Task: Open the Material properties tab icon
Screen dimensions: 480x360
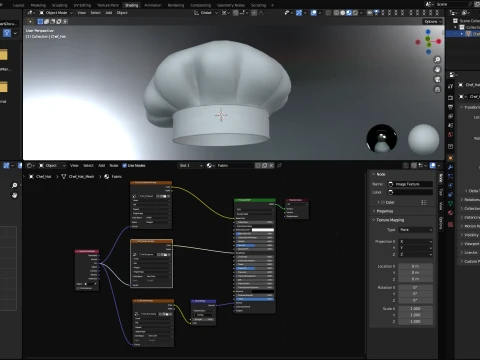Action: coord(450,212)
